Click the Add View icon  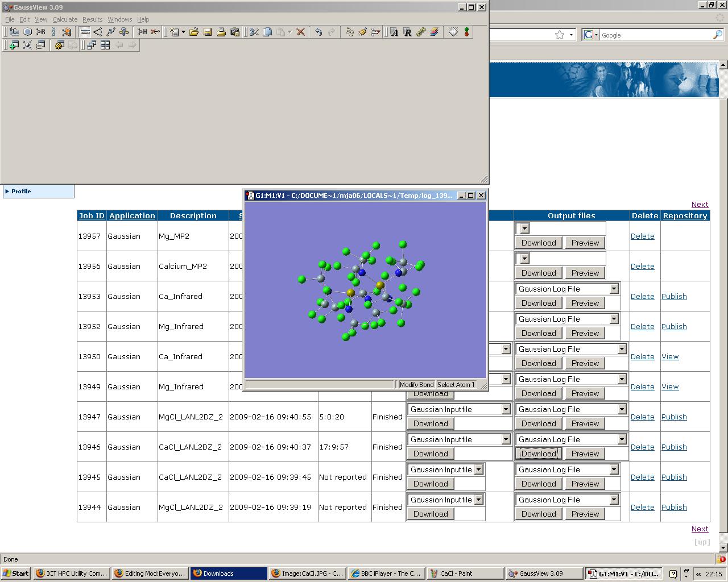[14, 45]
